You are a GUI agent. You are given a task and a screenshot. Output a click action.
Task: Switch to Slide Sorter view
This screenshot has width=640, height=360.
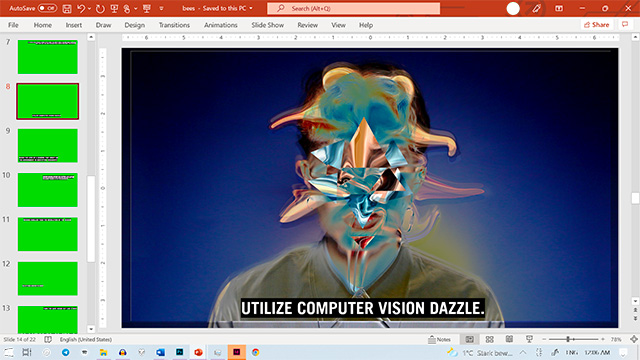pyautogui.click(x=489, y=339)
